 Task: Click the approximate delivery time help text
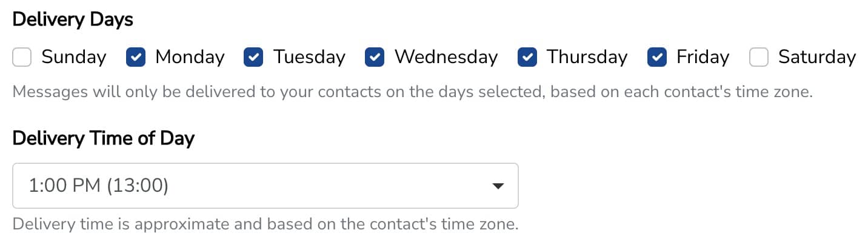(x=265, y=224)
